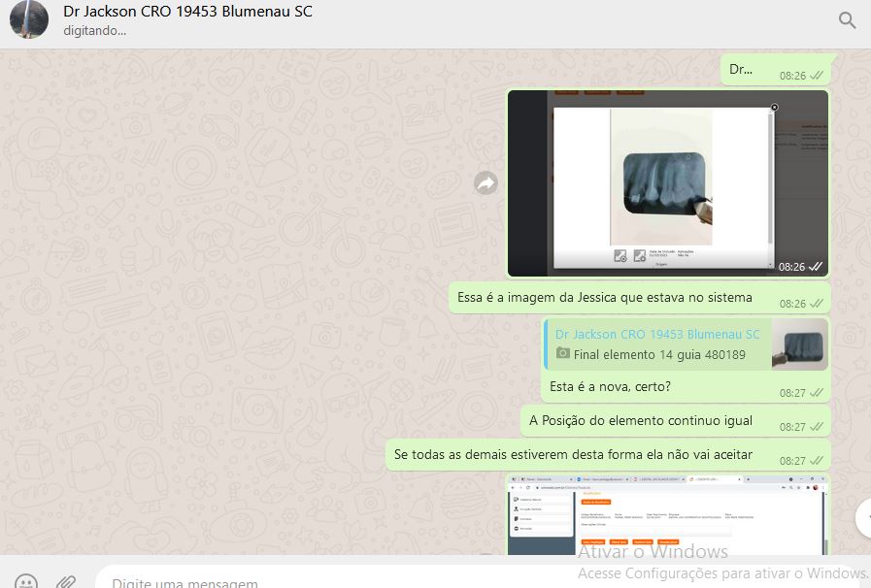Open contact info for Dr Jackson CRO 19453
Viewport: 871px width, 588px height.
point(187,11)
